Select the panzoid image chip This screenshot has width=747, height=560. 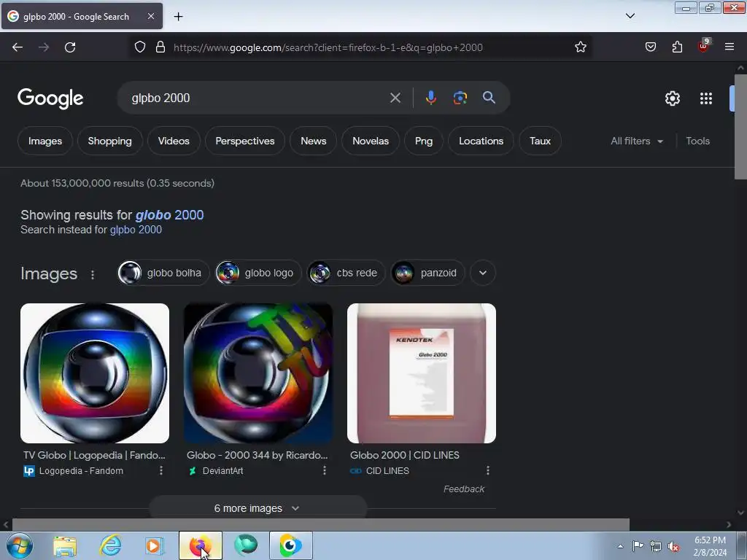pos(427,273)
